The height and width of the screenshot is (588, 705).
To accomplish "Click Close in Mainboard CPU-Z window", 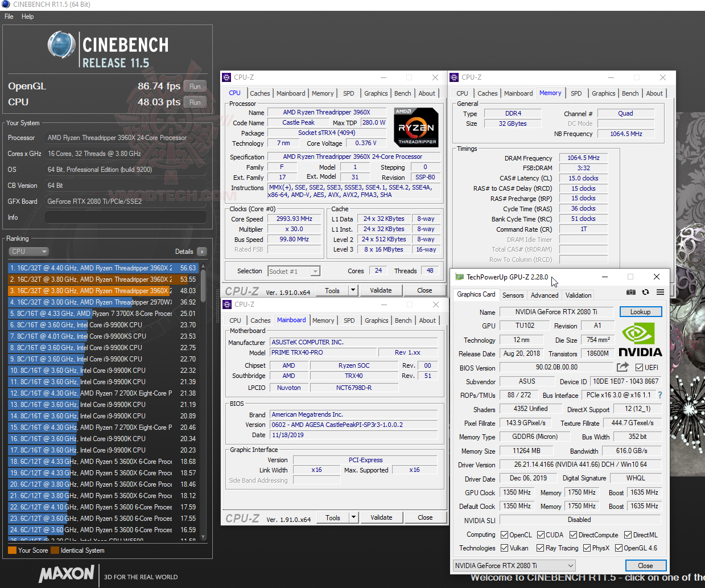I will tap(425, 517).
